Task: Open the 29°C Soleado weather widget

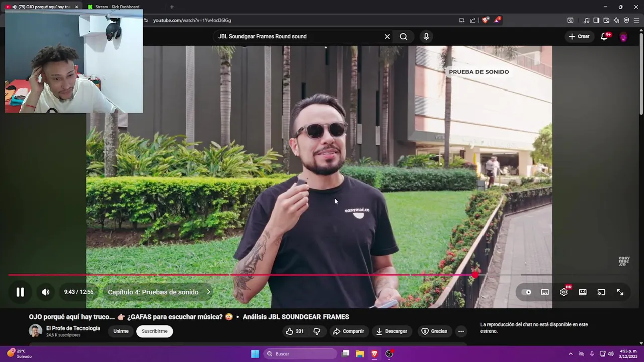Action: [18, 354]
